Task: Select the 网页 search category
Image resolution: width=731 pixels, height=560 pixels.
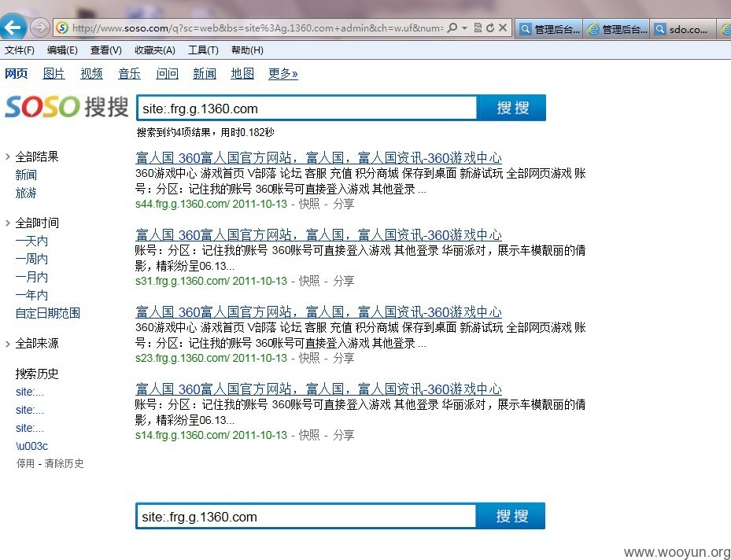Action: (17, 74)
